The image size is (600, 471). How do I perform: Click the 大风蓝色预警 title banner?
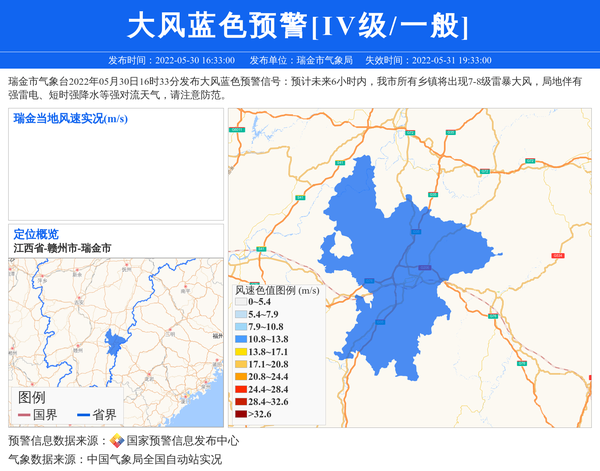[x=299, y=25]
